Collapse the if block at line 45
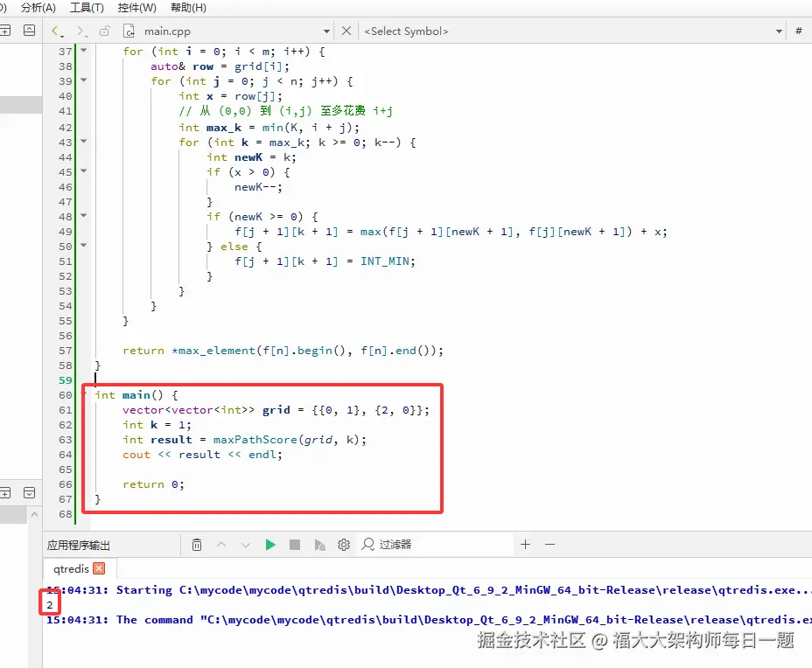 click(84, 170)
